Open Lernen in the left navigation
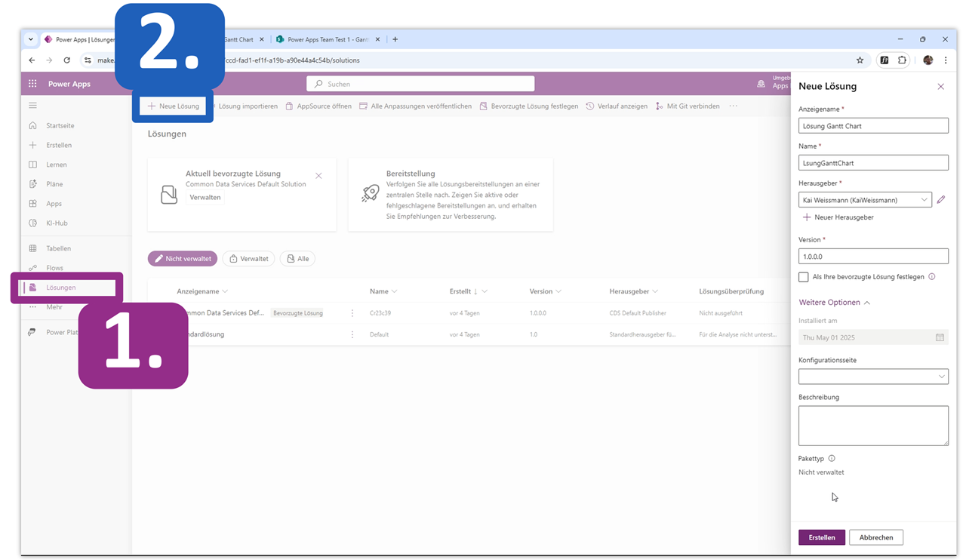966x560 pixels. (57, 165)
